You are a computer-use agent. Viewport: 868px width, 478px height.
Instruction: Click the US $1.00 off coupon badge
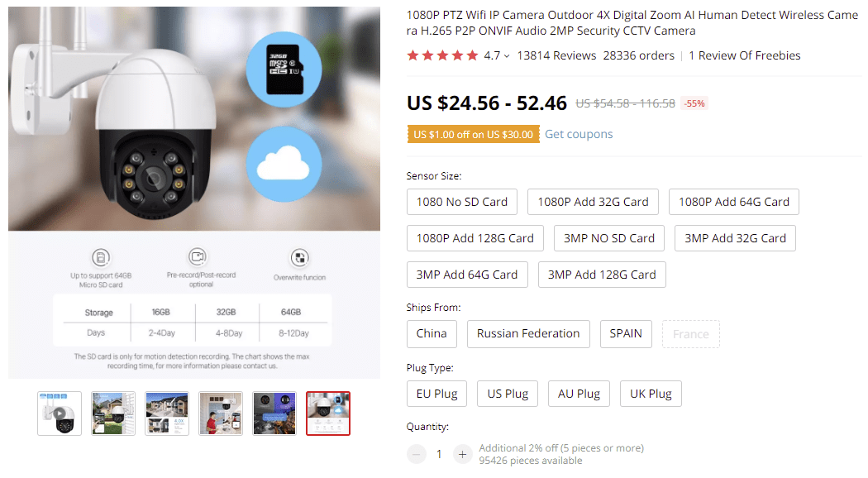click(474, 134)
